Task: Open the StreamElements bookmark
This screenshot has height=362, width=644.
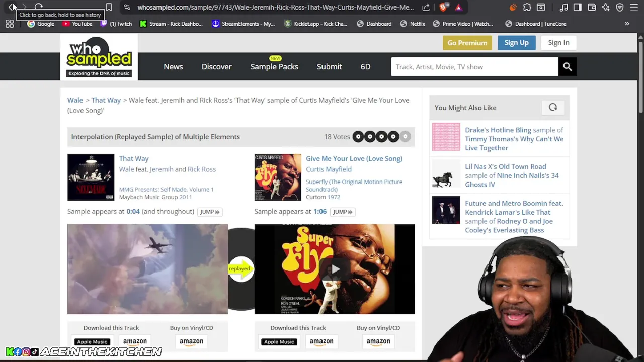Action: click(244, 24)
